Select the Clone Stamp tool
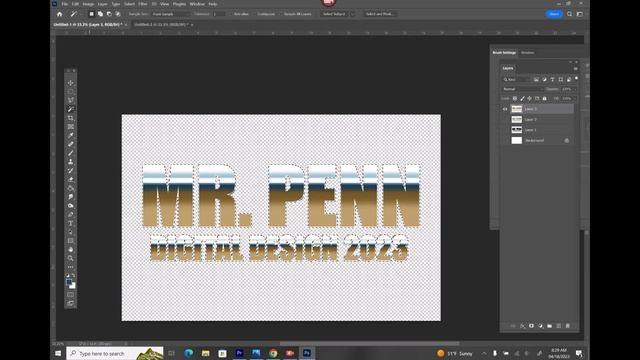640x360 pixels. (71, 162)
